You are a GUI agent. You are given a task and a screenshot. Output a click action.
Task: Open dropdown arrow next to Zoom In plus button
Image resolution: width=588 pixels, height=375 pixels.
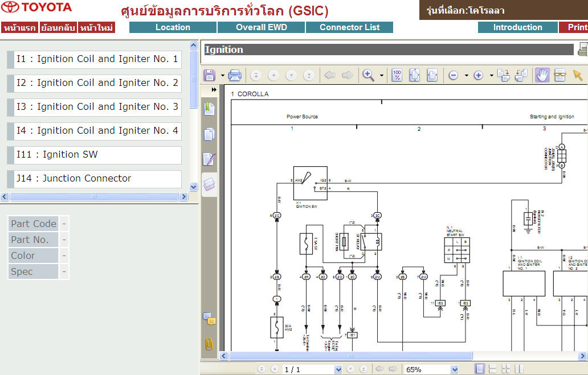tap(491, 76)
